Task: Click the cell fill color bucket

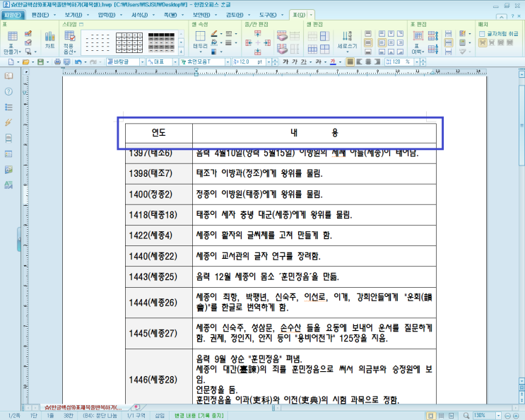Action: tap(214, 42)
